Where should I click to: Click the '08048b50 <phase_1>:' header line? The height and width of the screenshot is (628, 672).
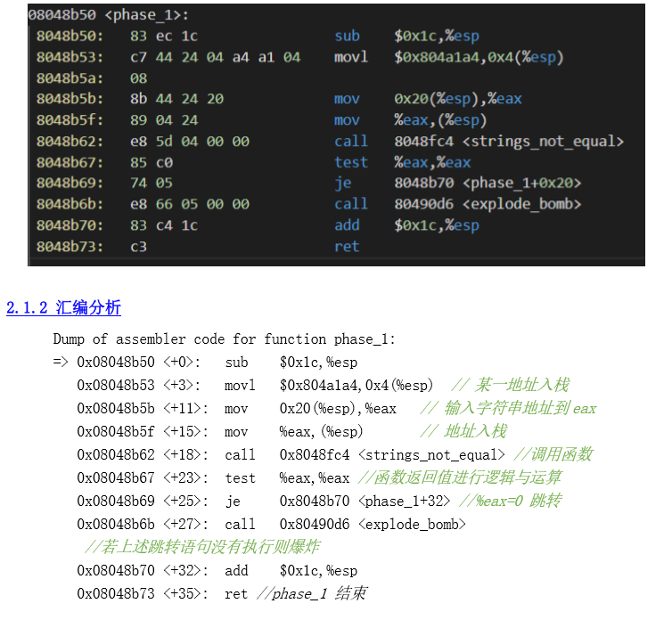(x=109, y=15)
